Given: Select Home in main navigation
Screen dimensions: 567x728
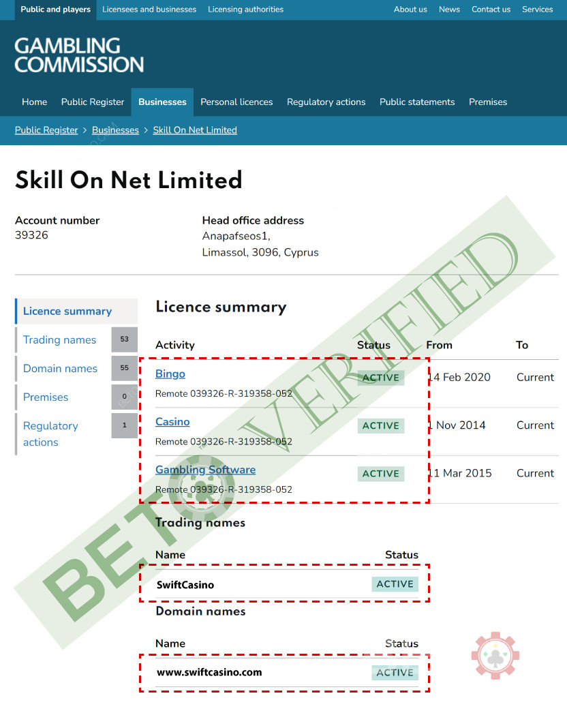Looking at the screenshot, I should pyautogui.click(x=34, y=102).
